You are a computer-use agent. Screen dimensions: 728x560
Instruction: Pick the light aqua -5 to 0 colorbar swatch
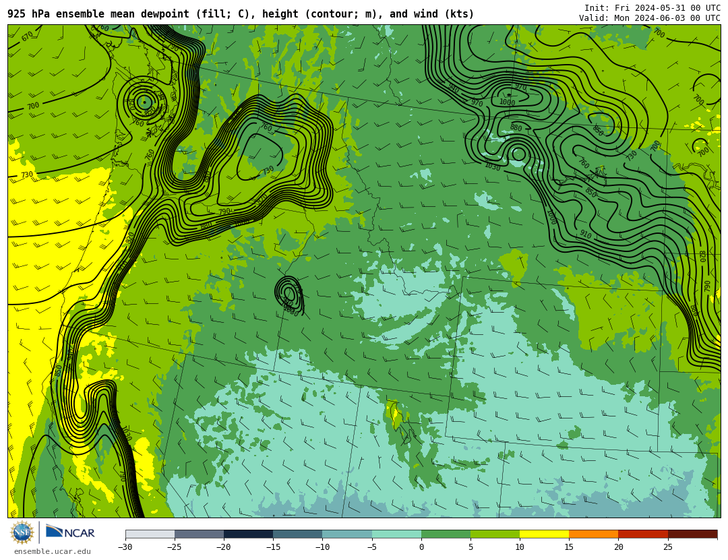click(x=396, y=534)
